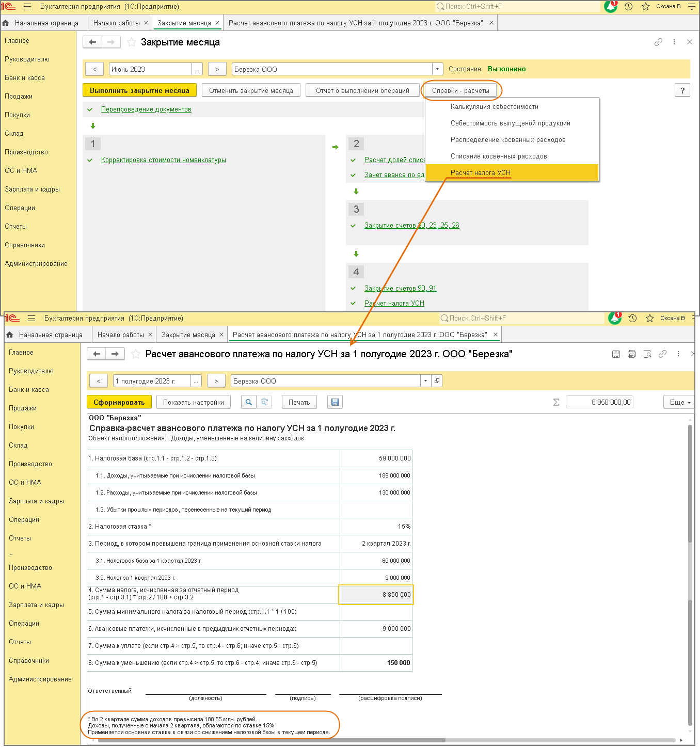Screen dimensions: 700x747
Task: Open Березка ООО dropdown in Закрытие месяца
Action: coord(438,69)
